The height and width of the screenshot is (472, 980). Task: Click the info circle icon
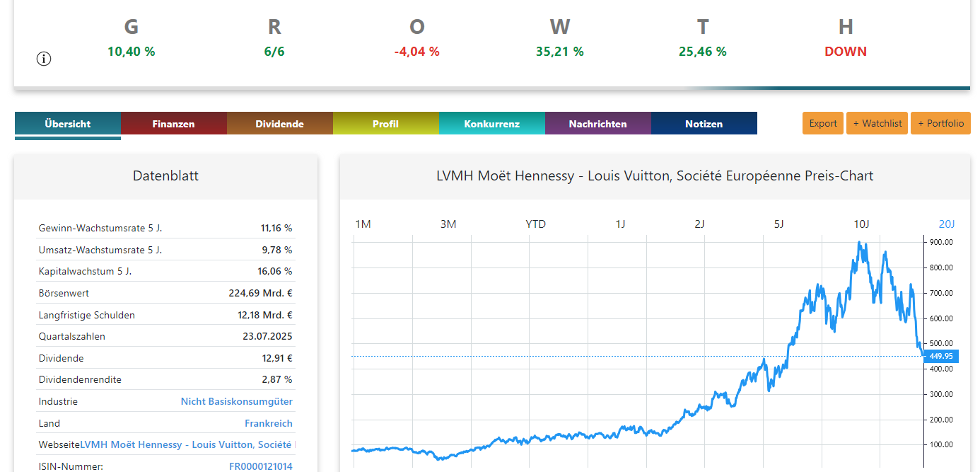[x=44, y=59]
